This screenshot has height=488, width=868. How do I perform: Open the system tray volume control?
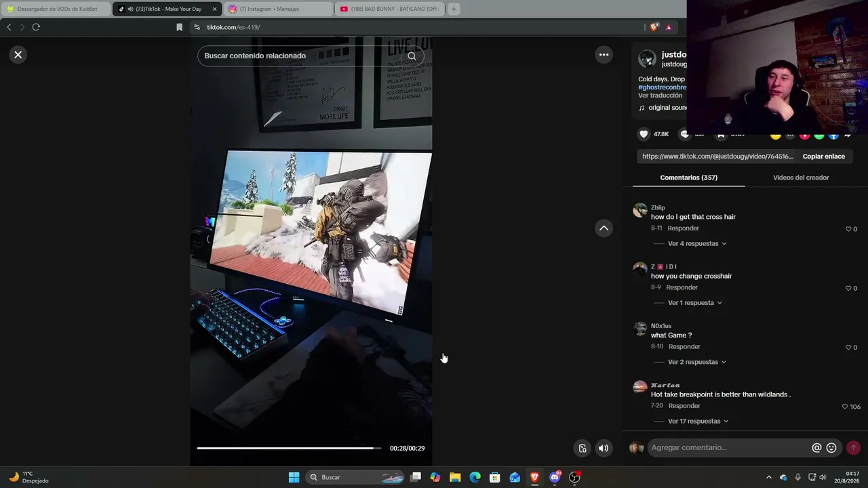coord(823,477)
